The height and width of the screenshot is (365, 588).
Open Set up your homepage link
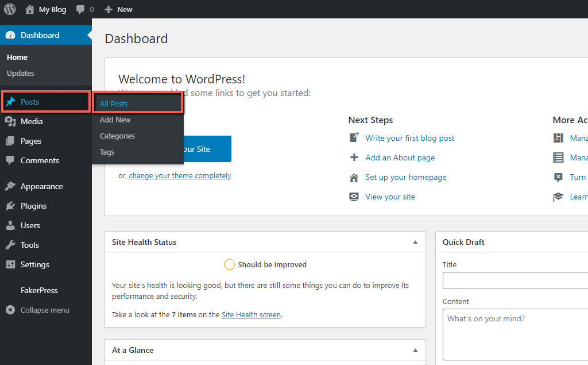pos(406,177)
